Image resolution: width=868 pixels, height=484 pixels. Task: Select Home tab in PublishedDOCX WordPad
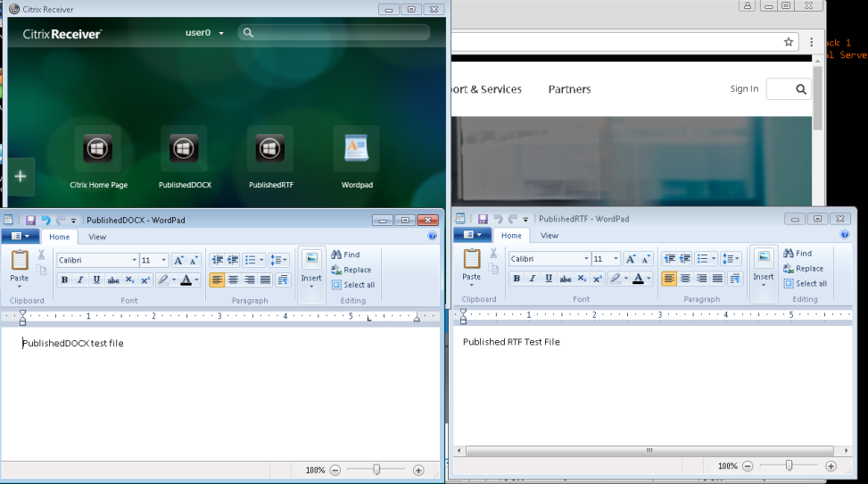[59, 237]
